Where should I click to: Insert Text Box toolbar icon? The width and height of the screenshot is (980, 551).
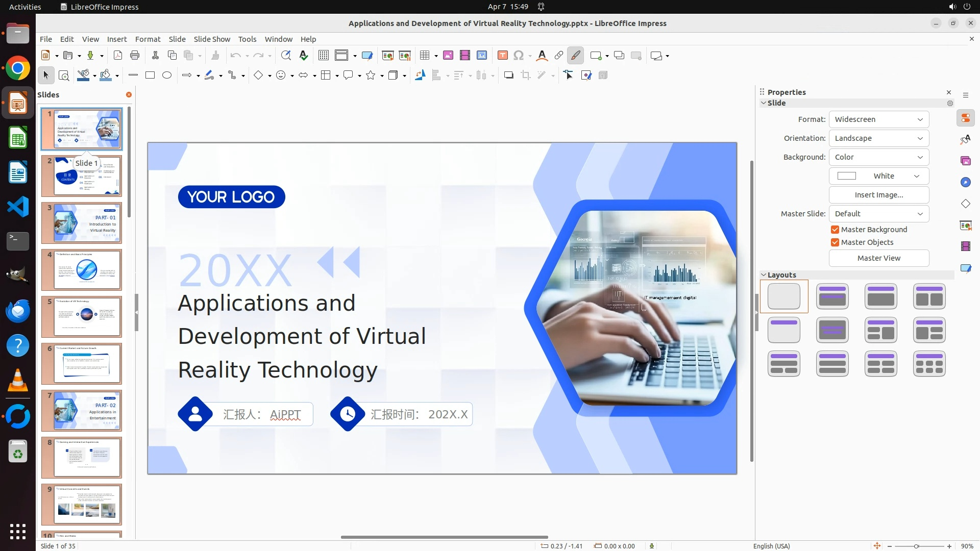click(502, 55)
